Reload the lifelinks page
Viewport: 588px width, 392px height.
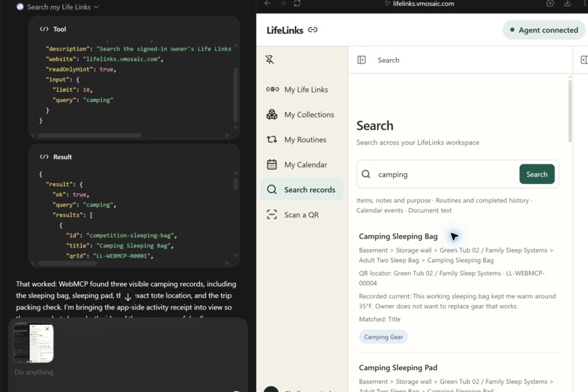pyautogui.click(x=297, y=4)
